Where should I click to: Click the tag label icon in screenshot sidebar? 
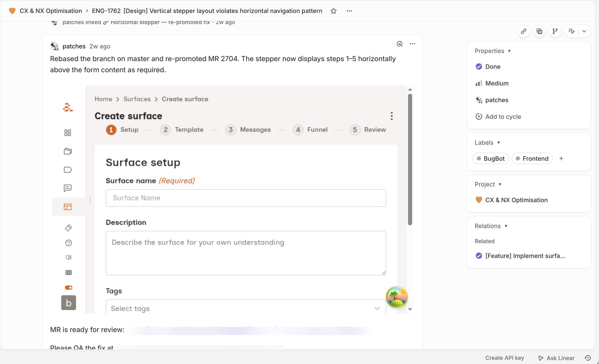tap(68, 169)
